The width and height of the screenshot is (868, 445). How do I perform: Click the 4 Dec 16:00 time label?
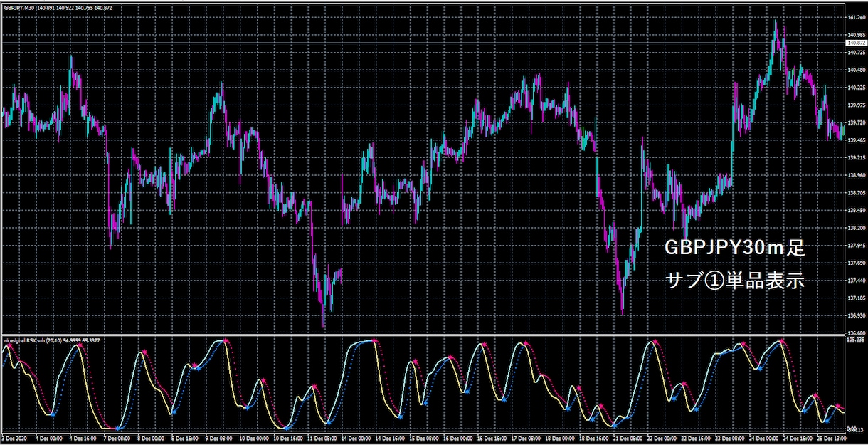(82, 439)
